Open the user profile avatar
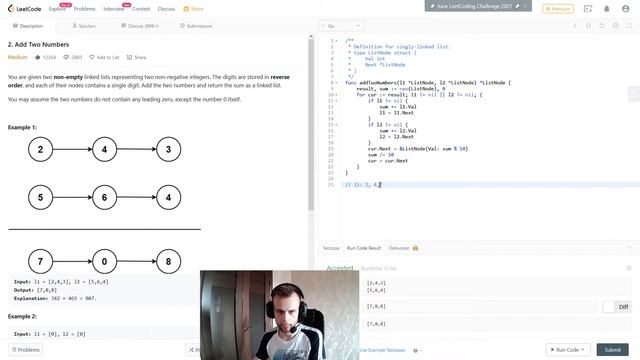This screenshot has width=640, height=360. [625, 9]
